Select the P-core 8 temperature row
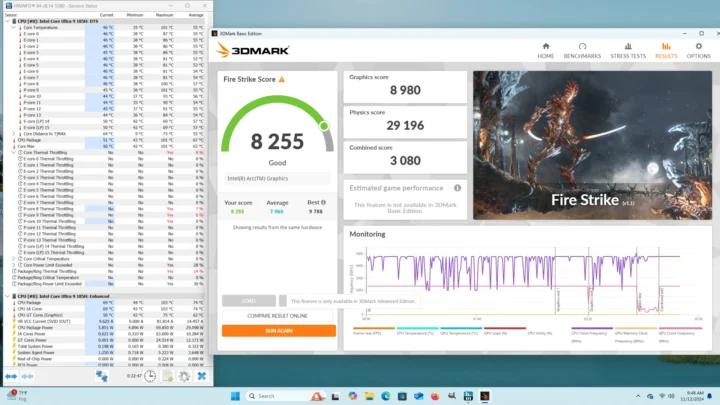 105,84
